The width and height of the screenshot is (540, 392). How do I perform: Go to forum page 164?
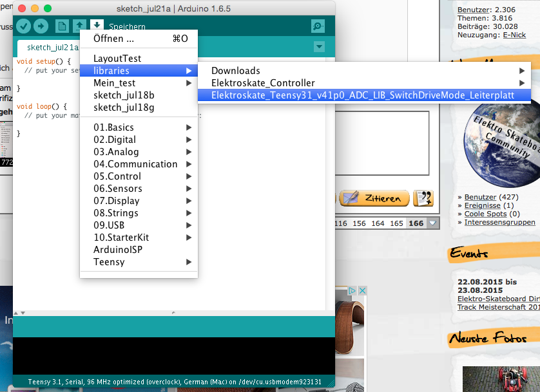click(378, 223)
